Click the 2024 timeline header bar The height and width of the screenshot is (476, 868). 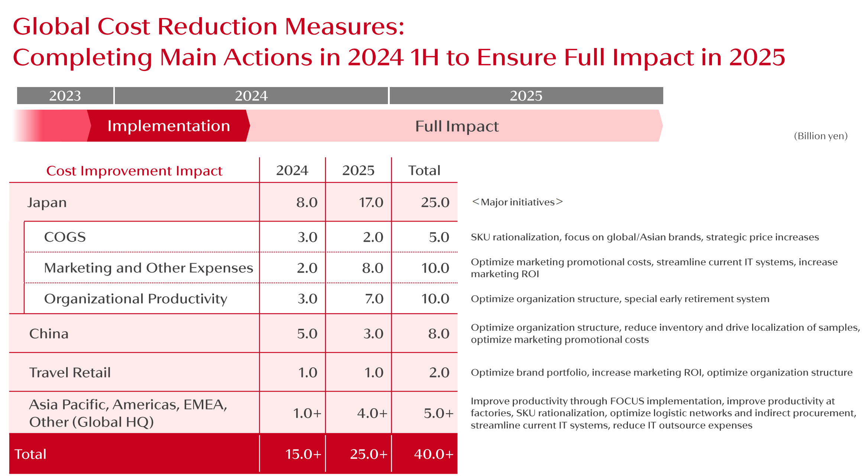[x=251, y=96]
